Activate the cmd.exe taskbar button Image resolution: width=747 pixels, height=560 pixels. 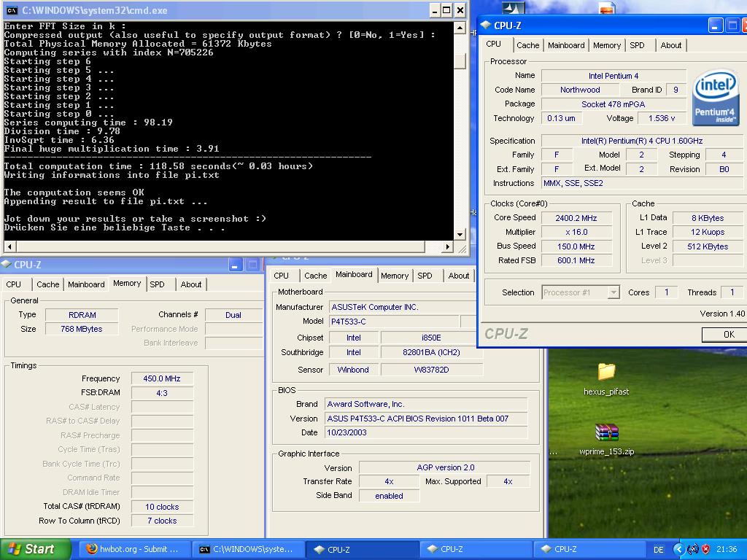[x=248, y=549]
